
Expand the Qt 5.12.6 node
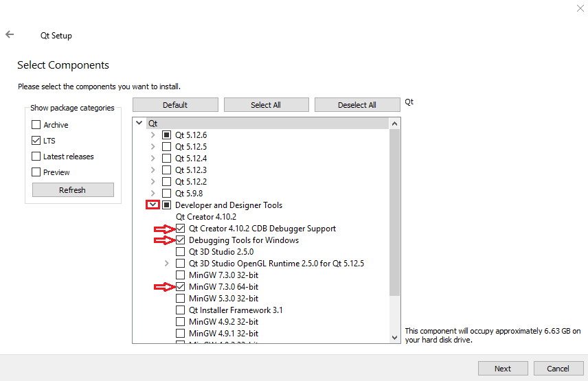click(152, 135)
